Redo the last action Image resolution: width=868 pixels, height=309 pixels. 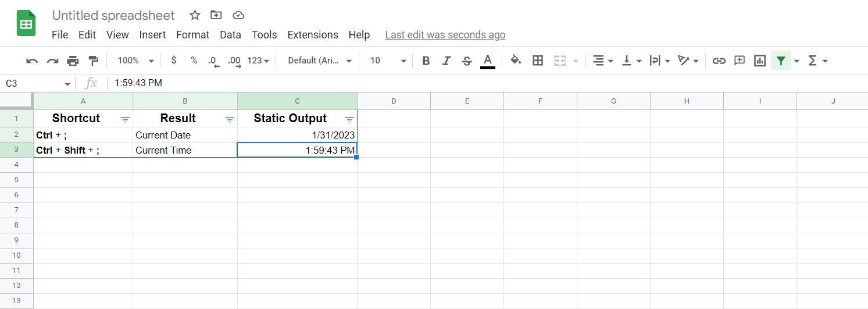(52, 61)
